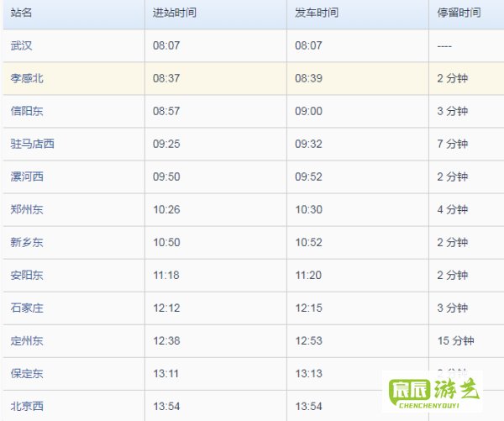
Task: Click the 09:25 arrival time
Action: point(166,144)
